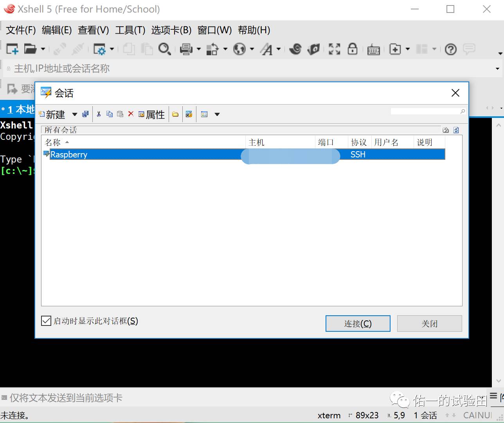Click the Full screen arrows icon
Viewport: 504px width, 423px height.
point(335,49)
